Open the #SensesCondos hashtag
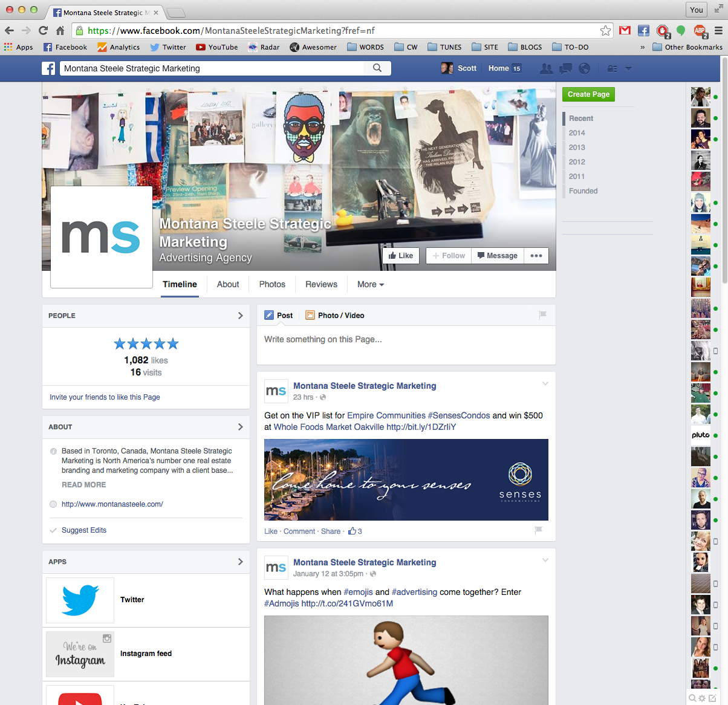 (x=459, y=415)
